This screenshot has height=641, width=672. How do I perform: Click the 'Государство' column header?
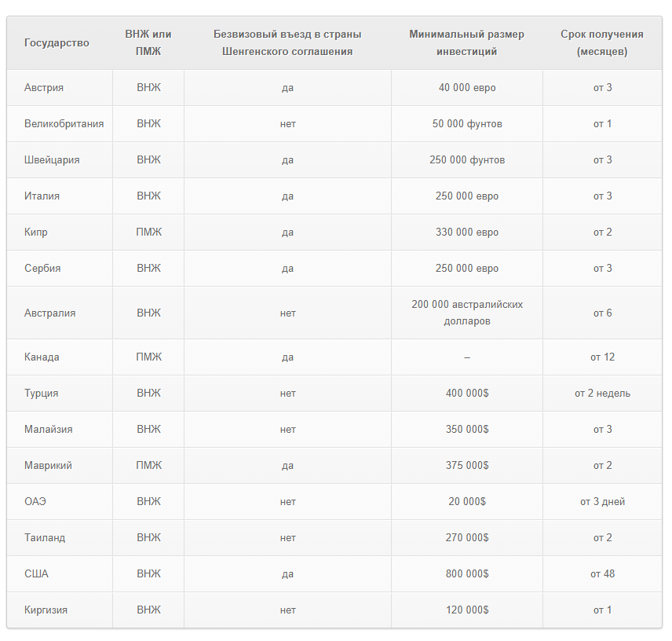pyautogui.click(x=57, y=43)
